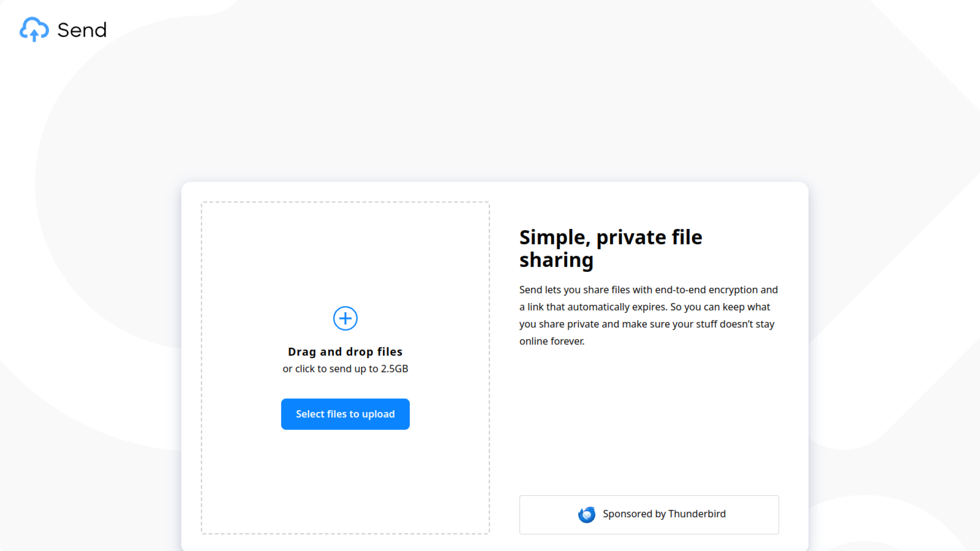980x551 pixels.
Task: Click the Send wordmark in header
Action: 82,30
